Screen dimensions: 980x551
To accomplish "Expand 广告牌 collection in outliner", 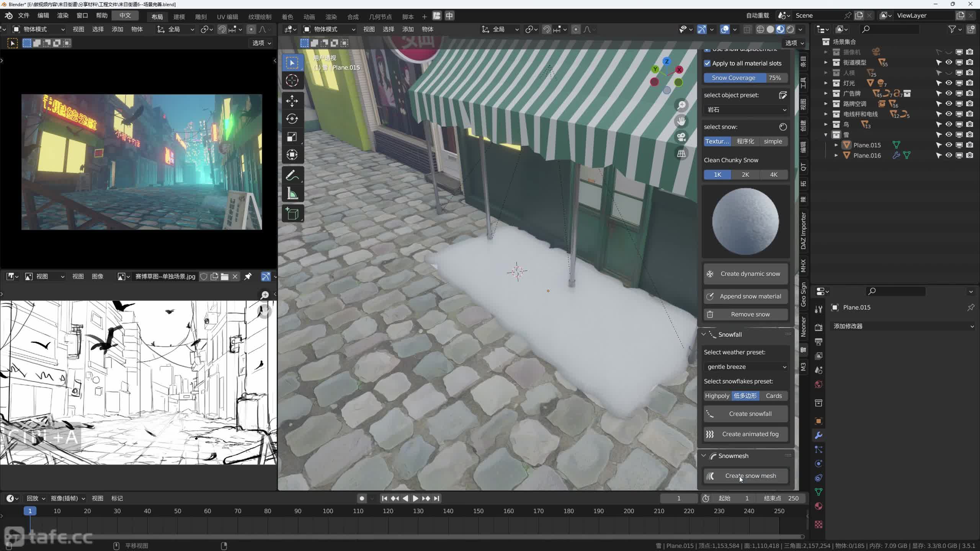I will [x=826, y=93].
